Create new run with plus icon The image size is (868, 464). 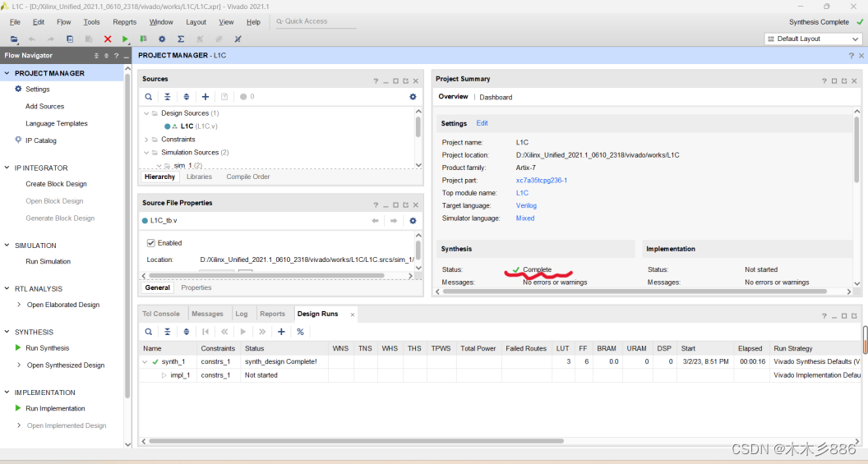coord(281,332)
